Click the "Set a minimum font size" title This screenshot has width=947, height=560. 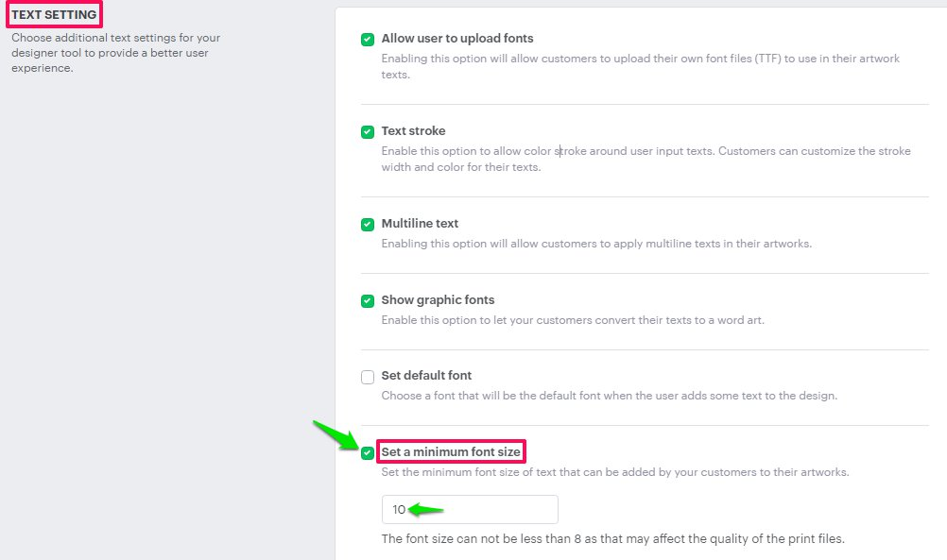coord(450,451)
